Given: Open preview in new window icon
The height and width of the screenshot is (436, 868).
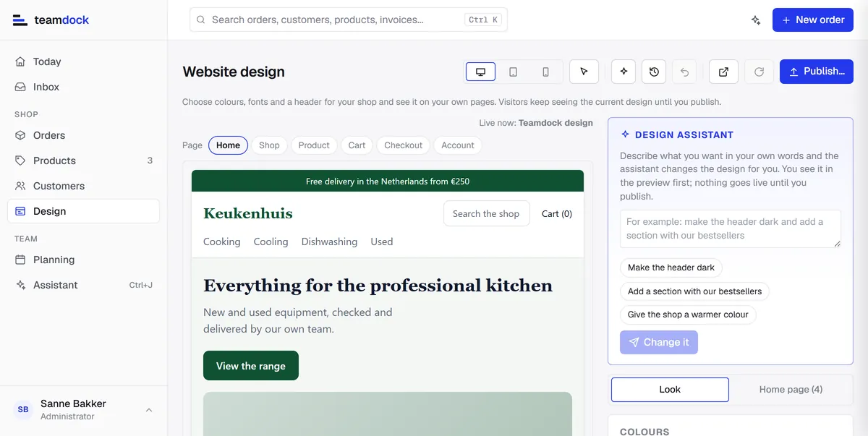Looking at the screenshot, I should (723, 72).
